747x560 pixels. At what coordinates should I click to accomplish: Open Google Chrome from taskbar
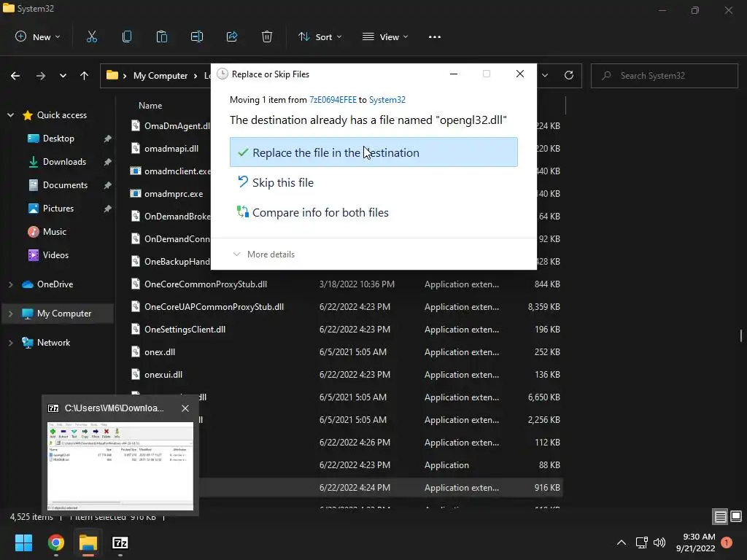pos(56,542)
